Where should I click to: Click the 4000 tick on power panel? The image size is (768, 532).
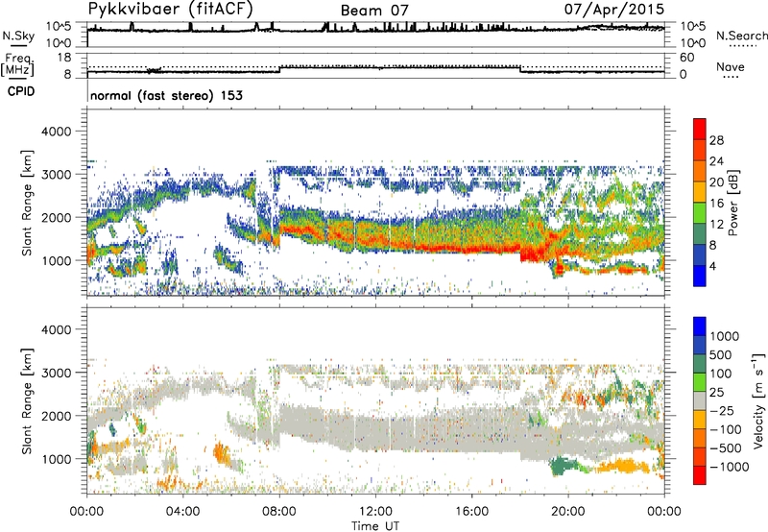56,132
